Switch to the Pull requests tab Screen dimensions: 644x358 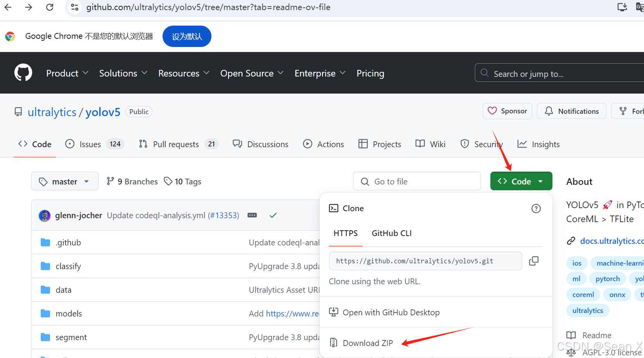point(178,144)
